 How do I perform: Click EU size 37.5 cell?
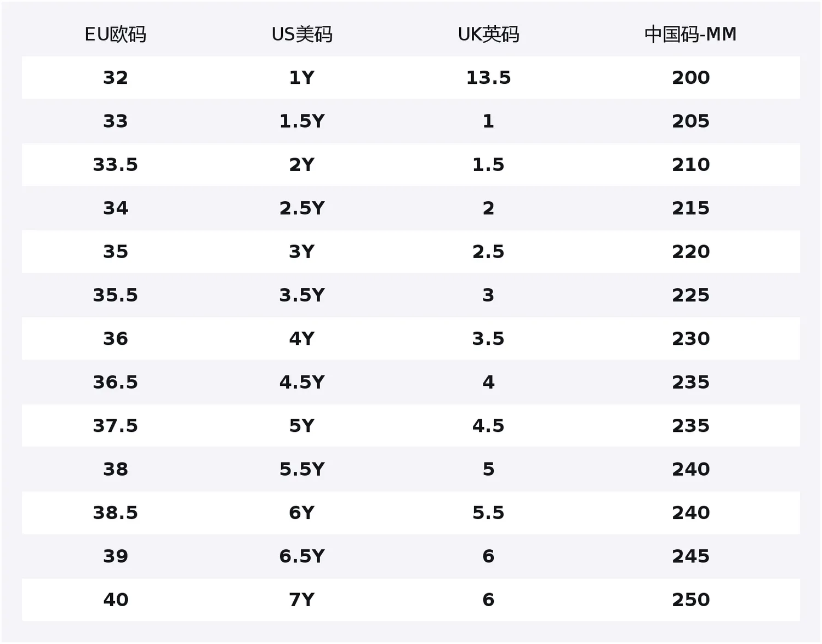click(116, 426)
